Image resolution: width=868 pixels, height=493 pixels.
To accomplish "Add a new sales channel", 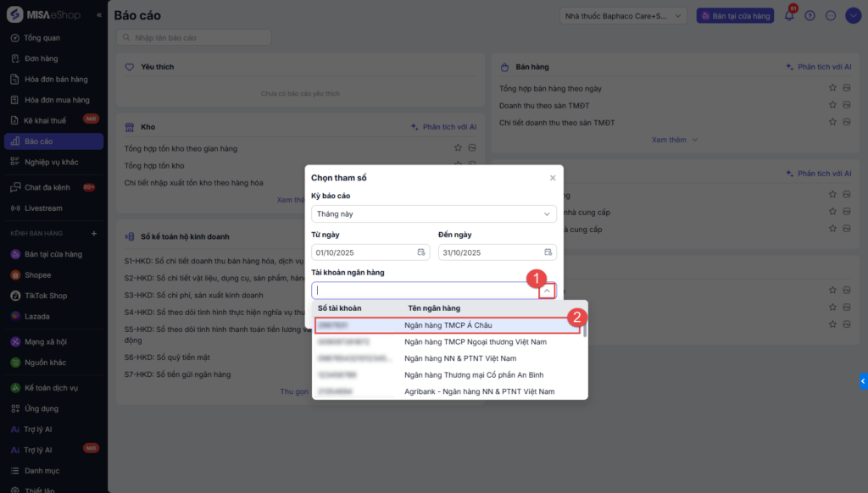I will [94, 234].
